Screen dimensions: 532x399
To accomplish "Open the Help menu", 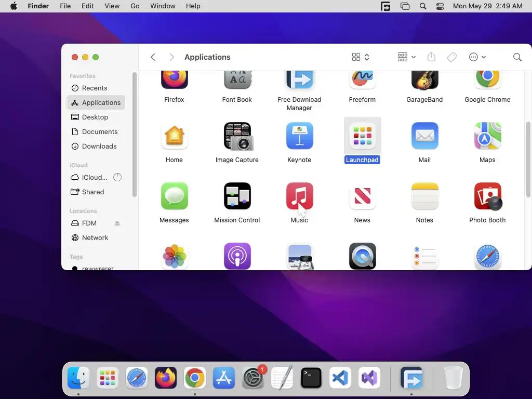I will pyautogui.click(x=193, y=6).
